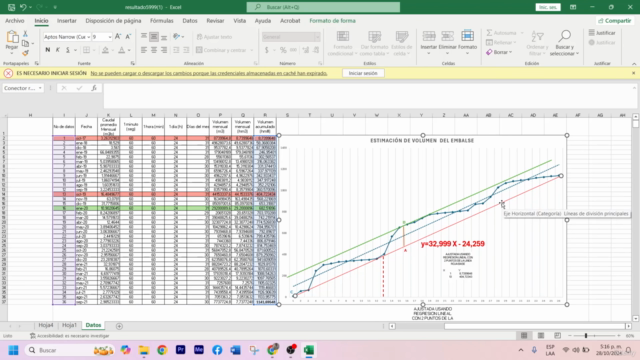Click the fill color bucket swatch
The height and width of the screenshot is (360, 640).
pos(105,50)
